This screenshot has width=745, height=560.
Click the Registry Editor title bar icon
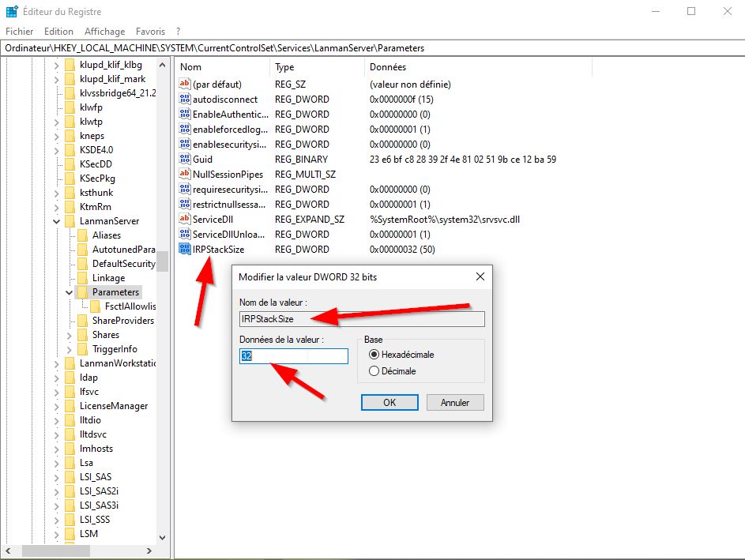tap(12, 11)
